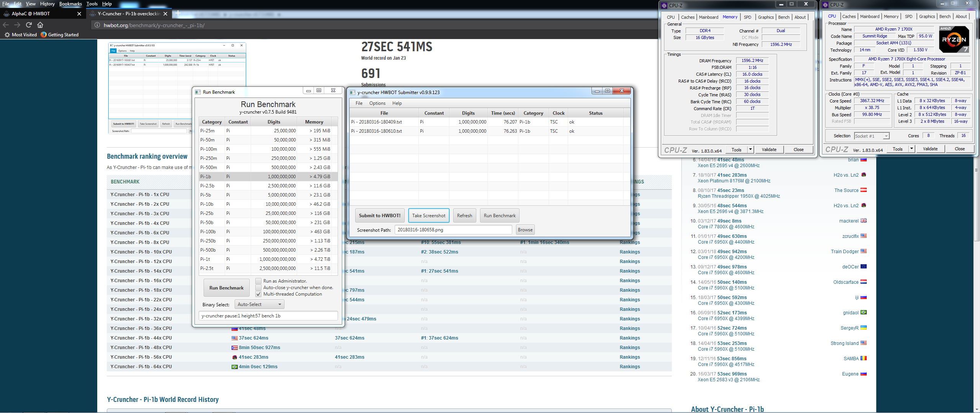Open the browser History menu
Viewport: 980px width, 413px height.
tap(47, 4)
